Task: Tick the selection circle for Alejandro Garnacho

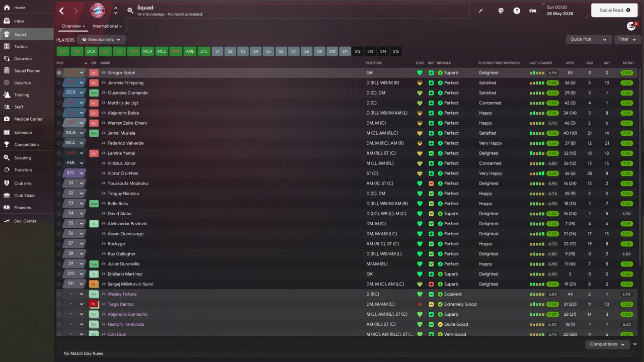Action: 59,314
